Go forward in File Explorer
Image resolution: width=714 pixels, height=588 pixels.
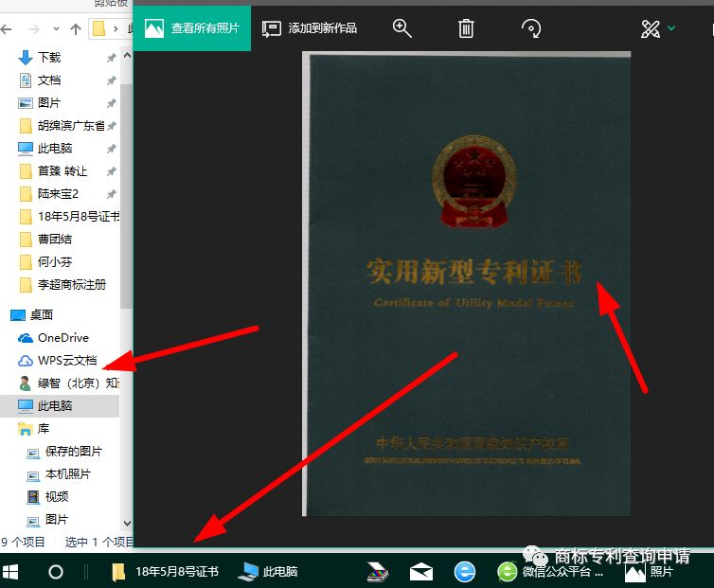click(34, 29)
